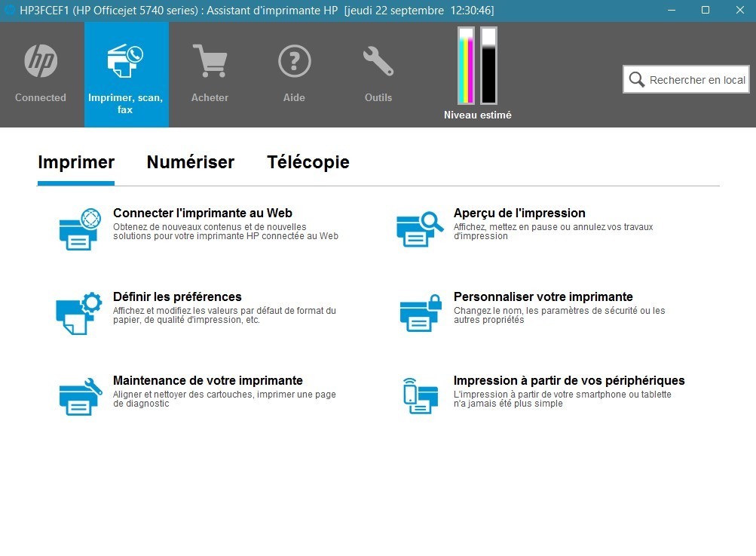Open the Aide question mark icon
The height and width of the screenshot is (556, 756).
point(294,60)
